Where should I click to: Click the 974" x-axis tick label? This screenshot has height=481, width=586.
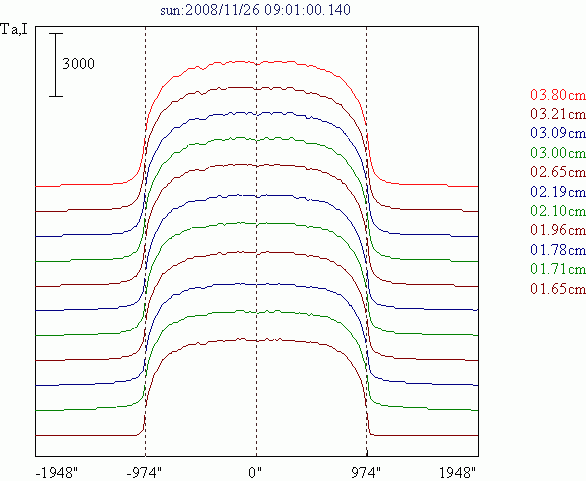(x=366, y=473)
